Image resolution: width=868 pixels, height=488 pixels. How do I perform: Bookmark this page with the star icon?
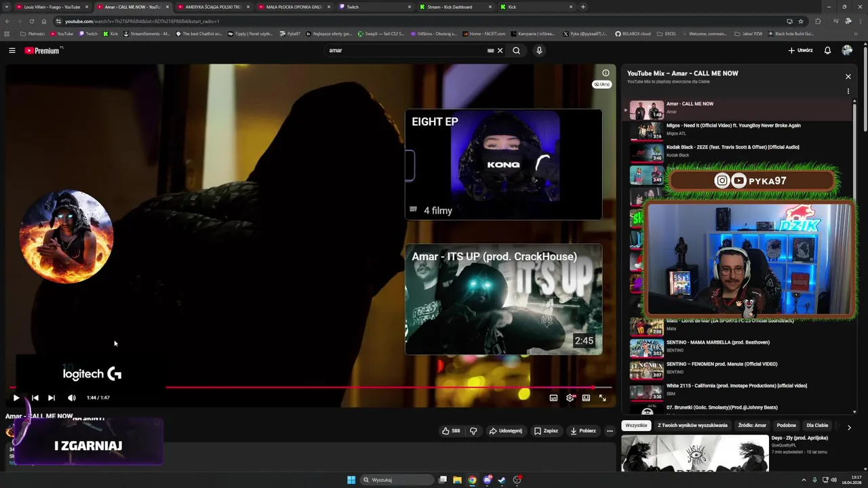point(801,21)
